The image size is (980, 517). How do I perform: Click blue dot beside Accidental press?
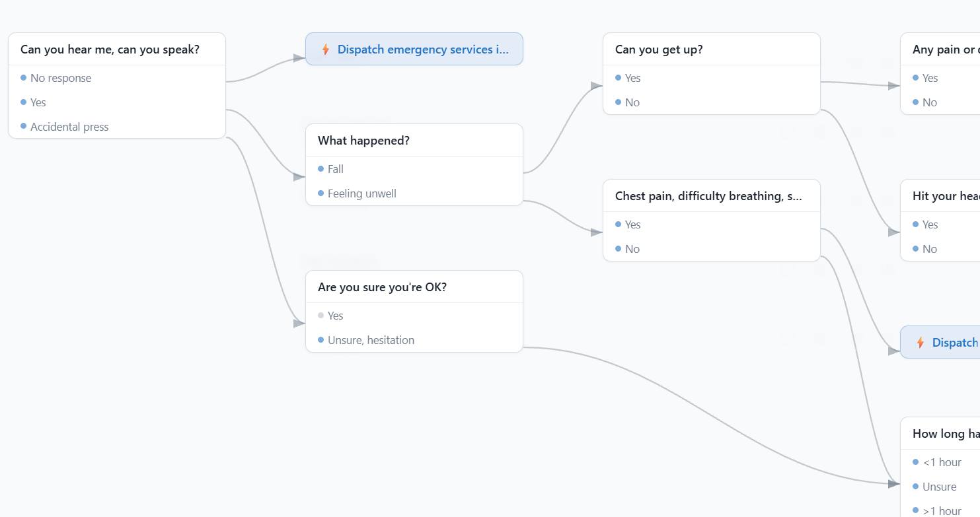(x=23, y=126)
